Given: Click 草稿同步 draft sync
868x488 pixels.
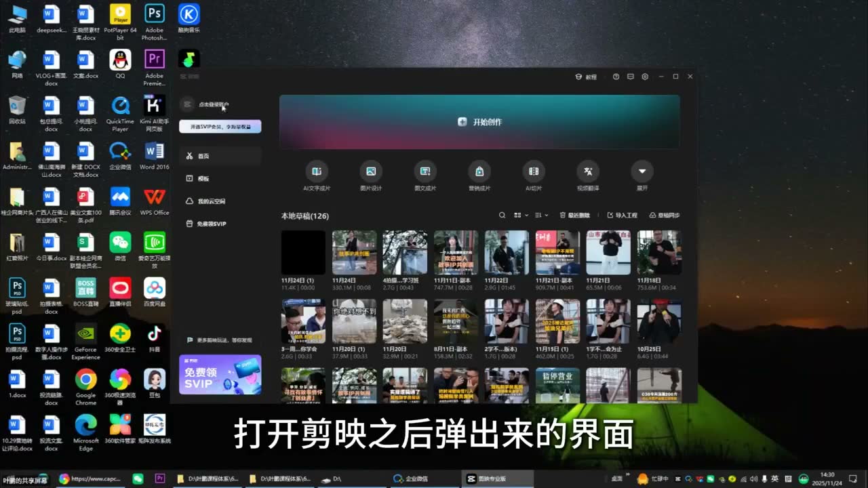Looking at the screenshot, I should tap(665, 216).
